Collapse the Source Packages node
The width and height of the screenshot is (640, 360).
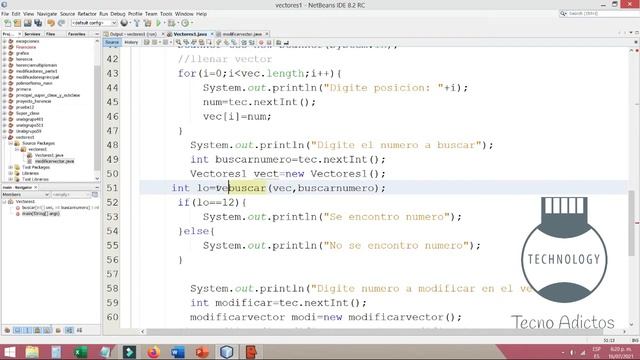coord(11,144)
